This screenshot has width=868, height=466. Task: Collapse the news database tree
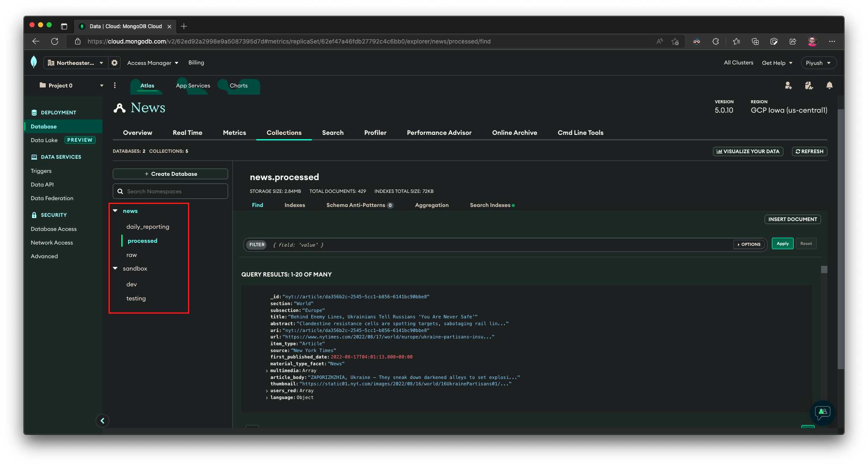(115, 211)
